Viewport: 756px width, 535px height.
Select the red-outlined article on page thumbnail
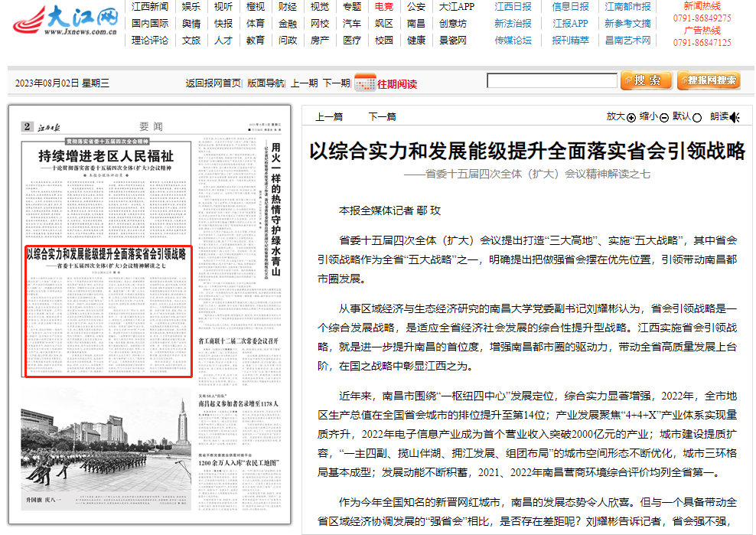pyautogui.click(x=107, y=310)
